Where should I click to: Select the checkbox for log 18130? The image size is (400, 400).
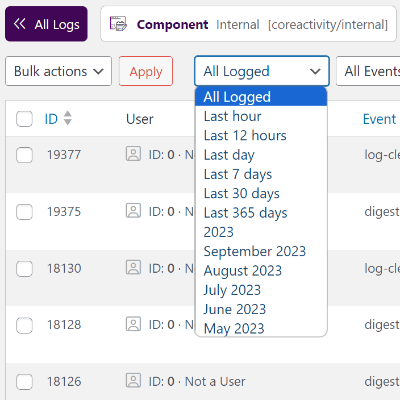24,269
